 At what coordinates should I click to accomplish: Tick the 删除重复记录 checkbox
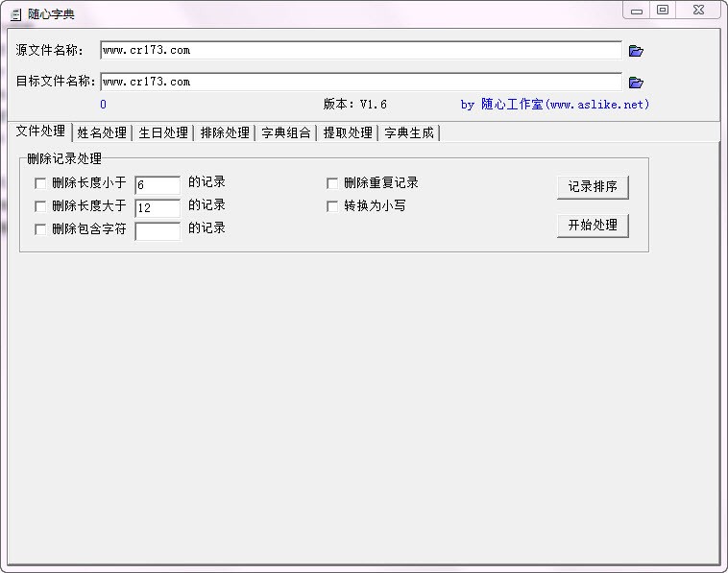click(x=332, y=183)
